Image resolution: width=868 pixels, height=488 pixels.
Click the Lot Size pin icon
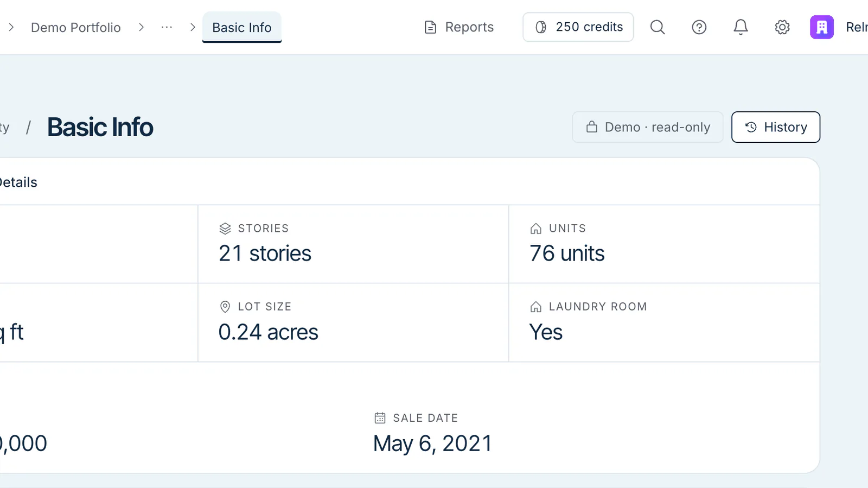click(225, 307)
